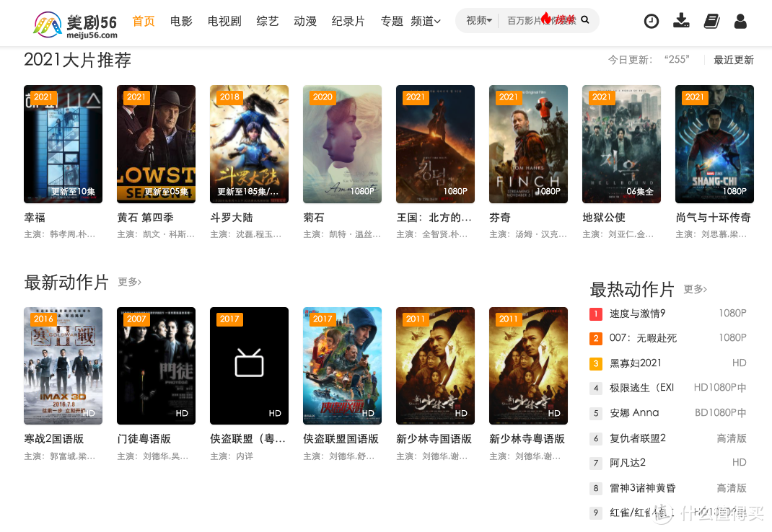This screenshot has height=532, width=772.
Task: Click the 斗罗大陆 title link
Action: point(232,218)
